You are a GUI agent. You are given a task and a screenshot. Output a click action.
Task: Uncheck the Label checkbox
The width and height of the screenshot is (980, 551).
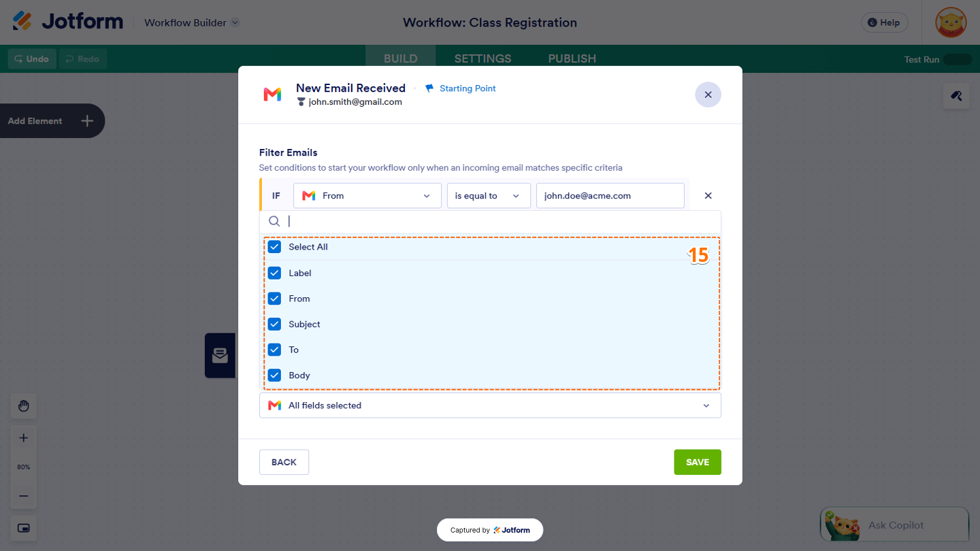274,273
